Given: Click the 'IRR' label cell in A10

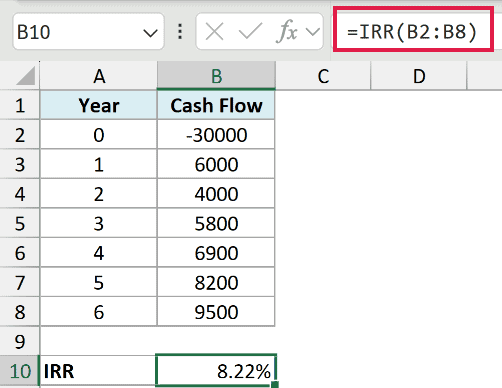Looking at the screenshot, I should tap(99, 371).
